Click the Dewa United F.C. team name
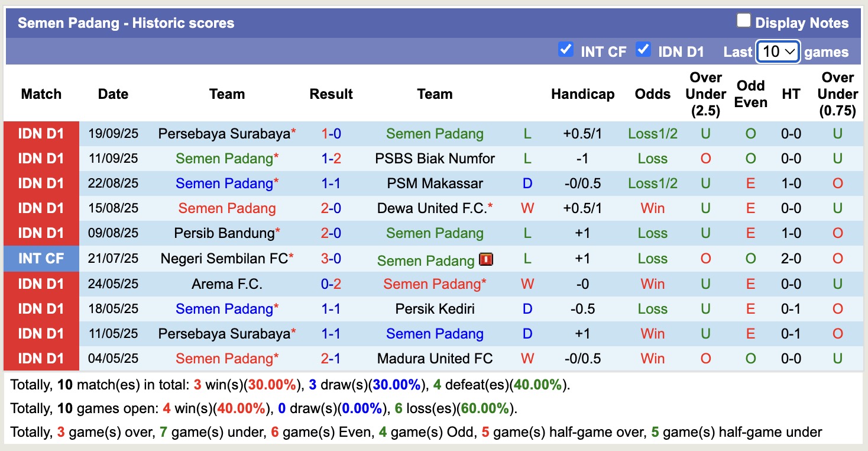Viewport: 868px width, 451px height. tap(432, 208)
